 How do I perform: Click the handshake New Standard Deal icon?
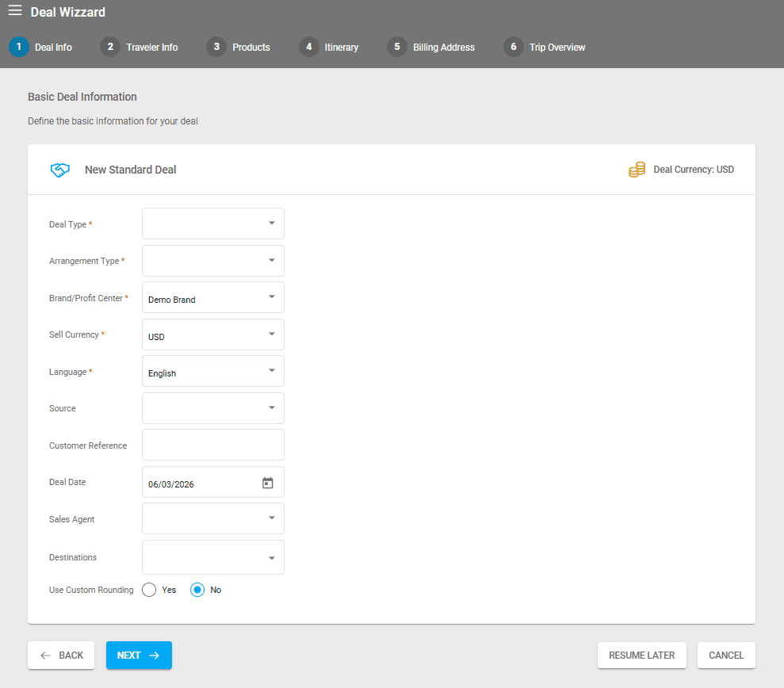point(60,170)
